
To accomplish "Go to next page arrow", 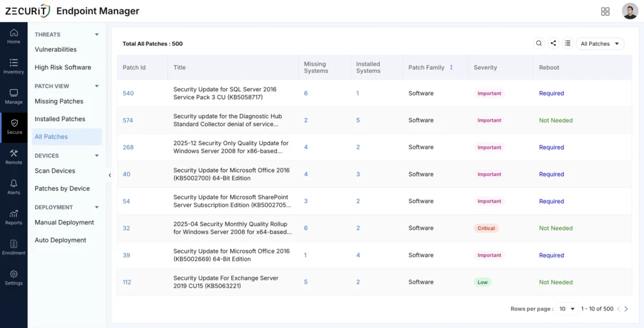I will click(626, 309).
